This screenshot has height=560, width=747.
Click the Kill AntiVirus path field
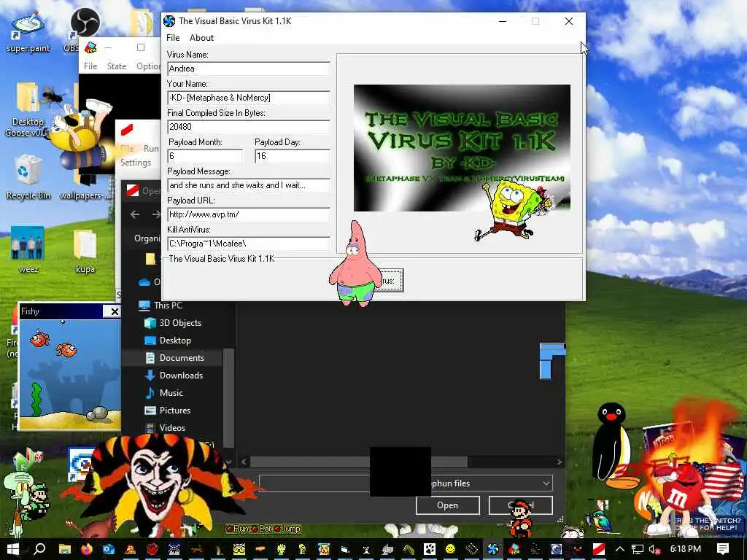click(x=248, y=244)
